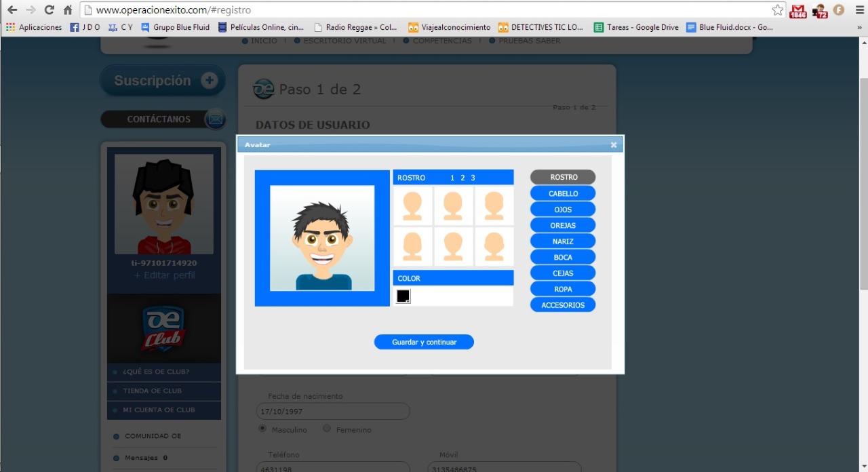Click the Contáctanos envelope icon

tap(215, 119)
